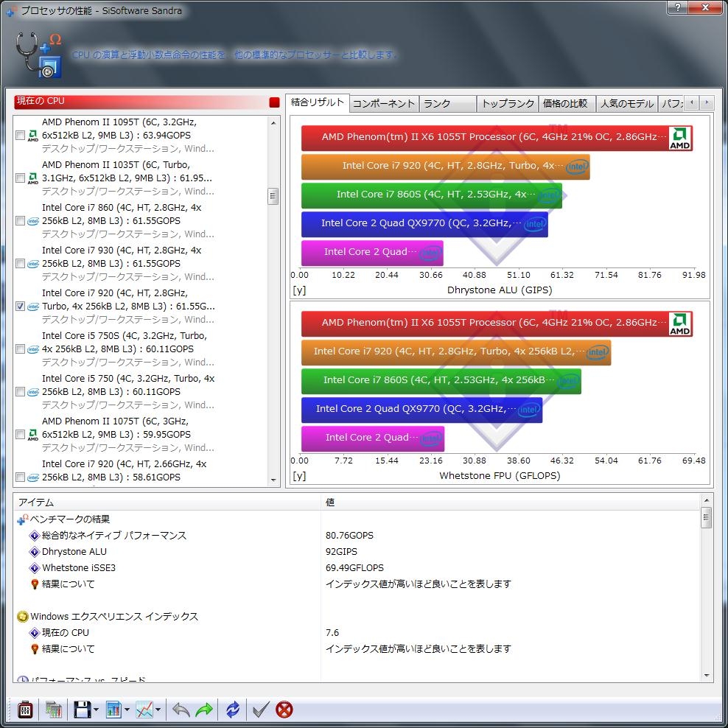This screenshot has height=728, width=728.
Task: Open the 人気のモデル tab
Action: [x=626, y=104]
